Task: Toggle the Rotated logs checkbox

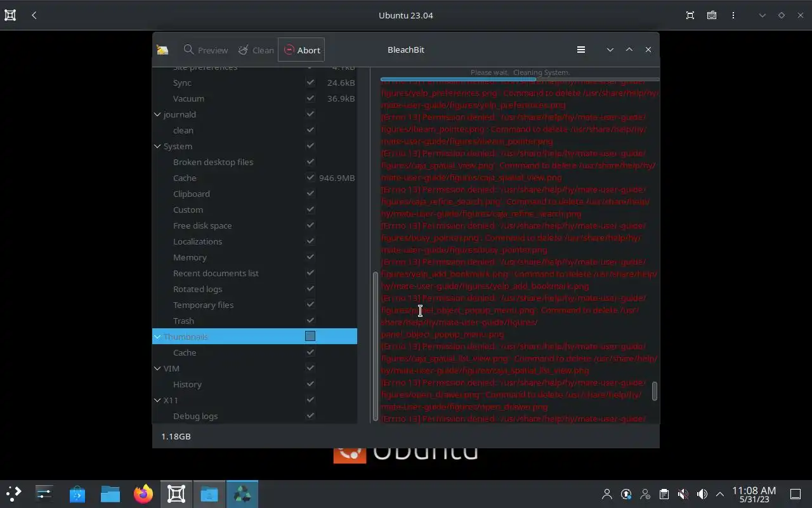Action: [310, 289]
